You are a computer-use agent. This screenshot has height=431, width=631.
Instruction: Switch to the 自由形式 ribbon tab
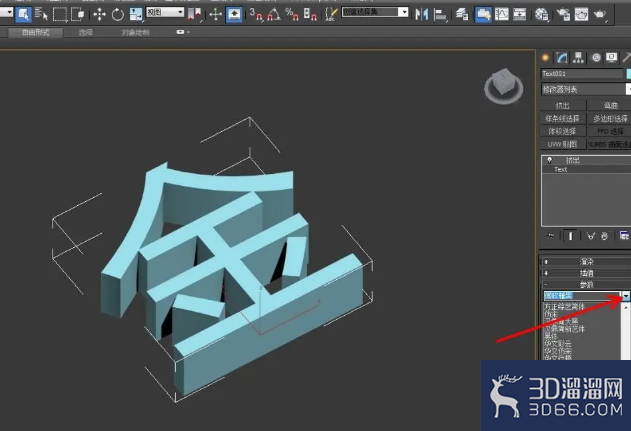pos(35,33)
